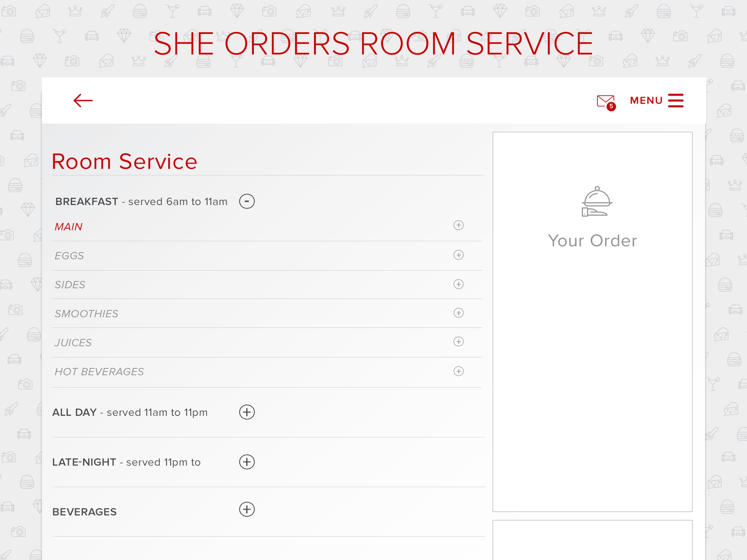747x560 pixels.
Task: Open the SMOOTHIES category label
Action: coord(86,314)
